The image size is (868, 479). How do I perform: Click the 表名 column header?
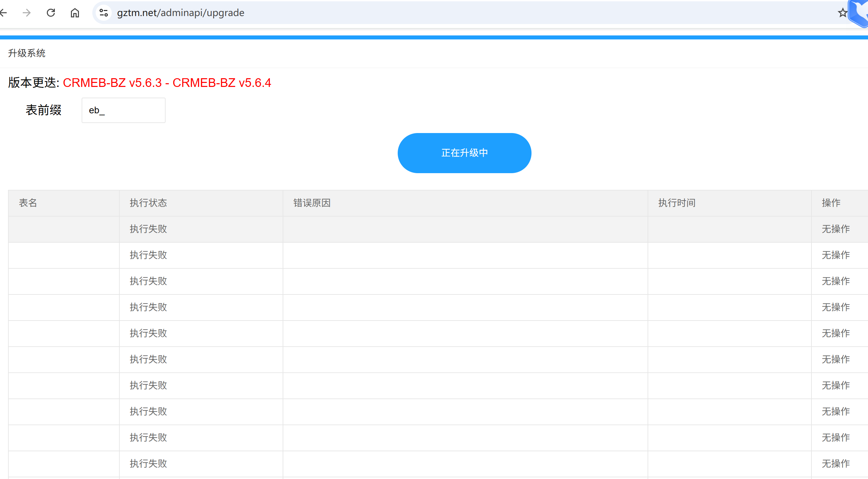pyautogui.click(x=28, y=203)
